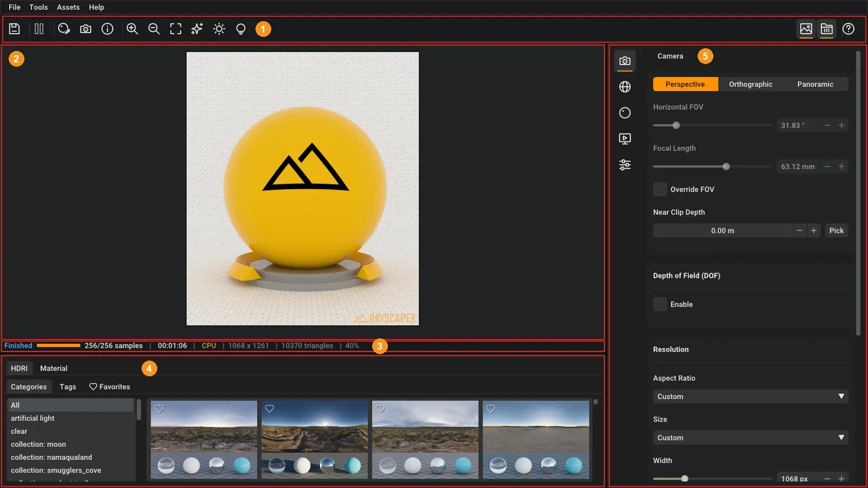Decrease Focal Length with minus button
The image size is (868, 488).
(x=827, y=166)
